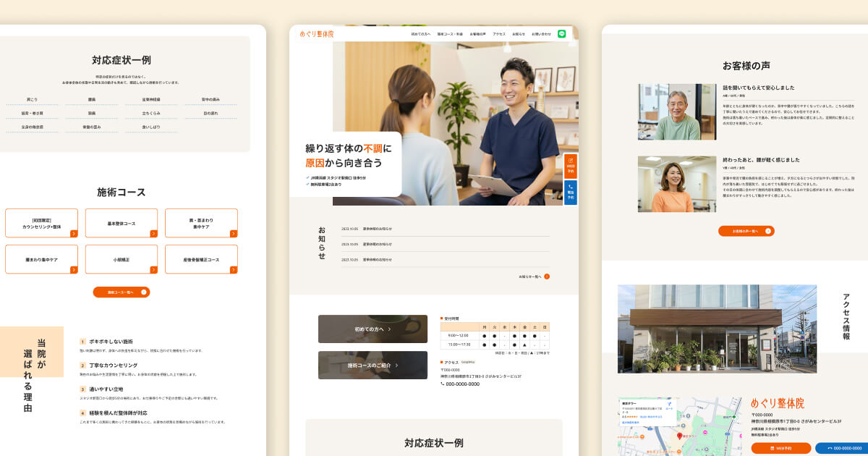Screen dimensions: 868x456
Task: Click the calendar icon on footer Web予約 button
Action: tap(773, 448)
